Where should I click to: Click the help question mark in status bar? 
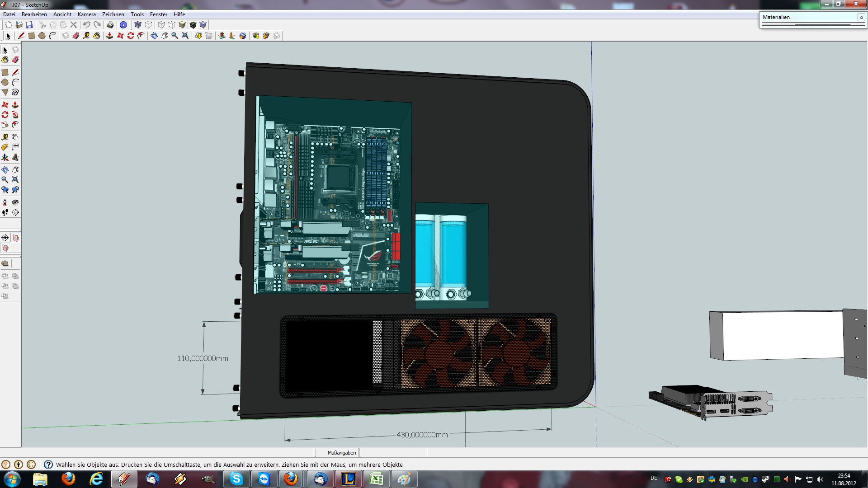(48, 465)
